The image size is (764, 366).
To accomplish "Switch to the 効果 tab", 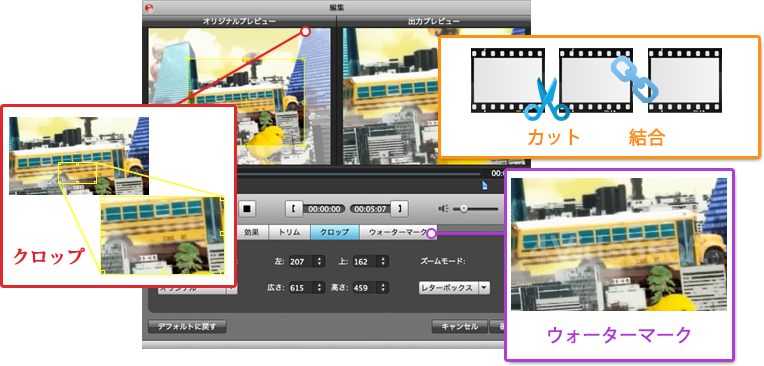I will [252, 232].
